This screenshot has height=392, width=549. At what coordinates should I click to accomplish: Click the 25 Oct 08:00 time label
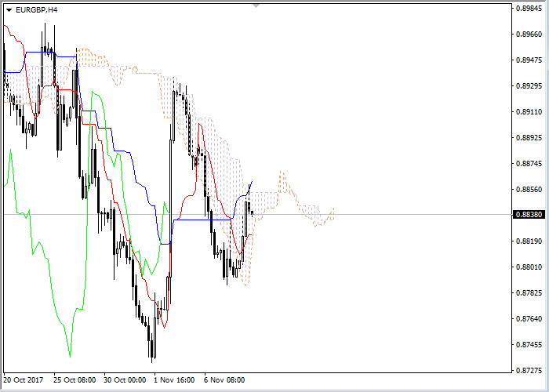(x=75, y=380)
